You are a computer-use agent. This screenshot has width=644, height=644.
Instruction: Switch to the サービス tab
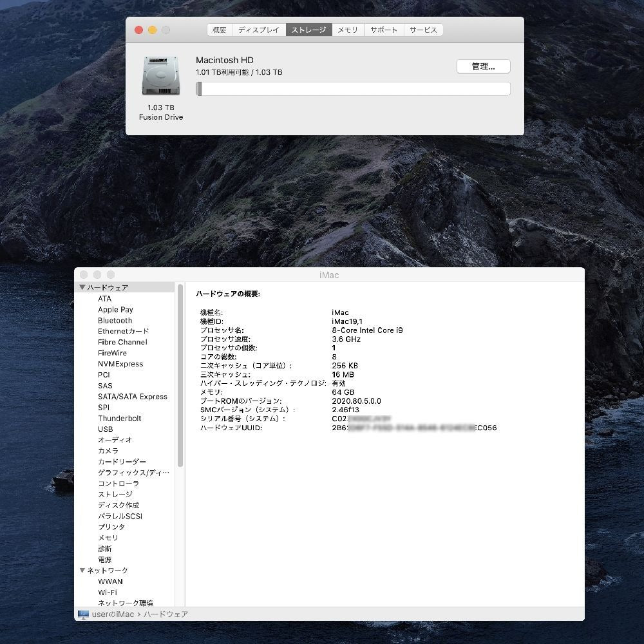423,30
